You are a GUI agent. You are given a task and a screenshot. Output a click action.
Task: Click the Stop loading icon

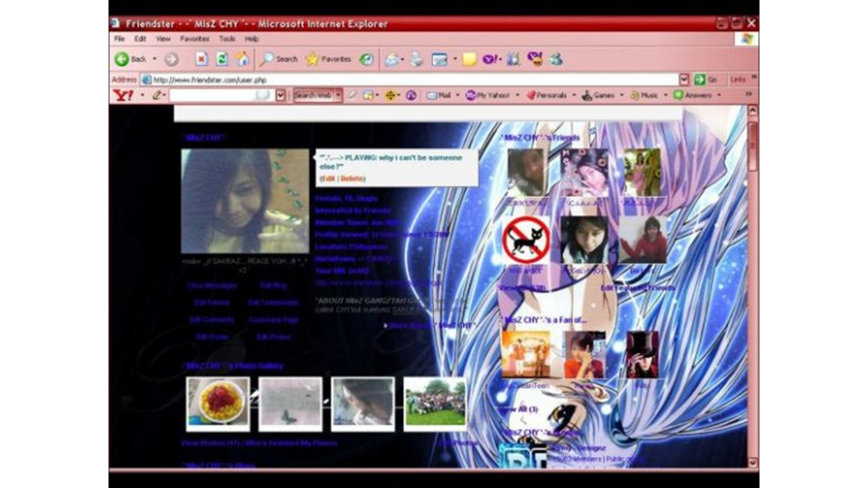coord(202,59)
